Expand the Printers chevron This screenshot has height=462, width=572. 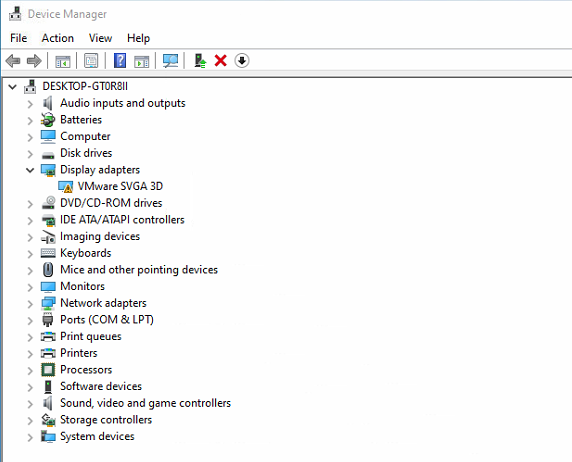(x=30, y=354)
